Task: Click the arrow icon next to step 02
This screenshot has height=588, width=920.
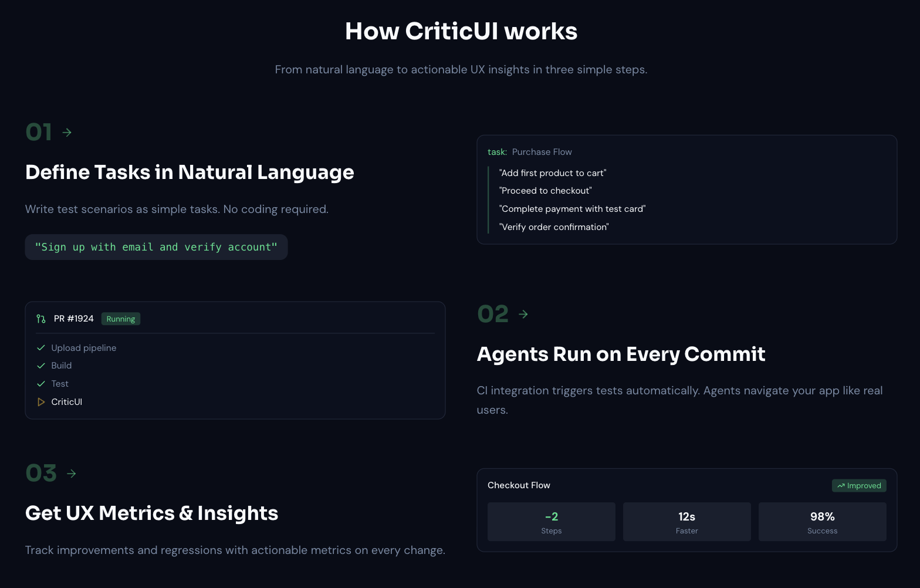Action: [x=523, y=315]
